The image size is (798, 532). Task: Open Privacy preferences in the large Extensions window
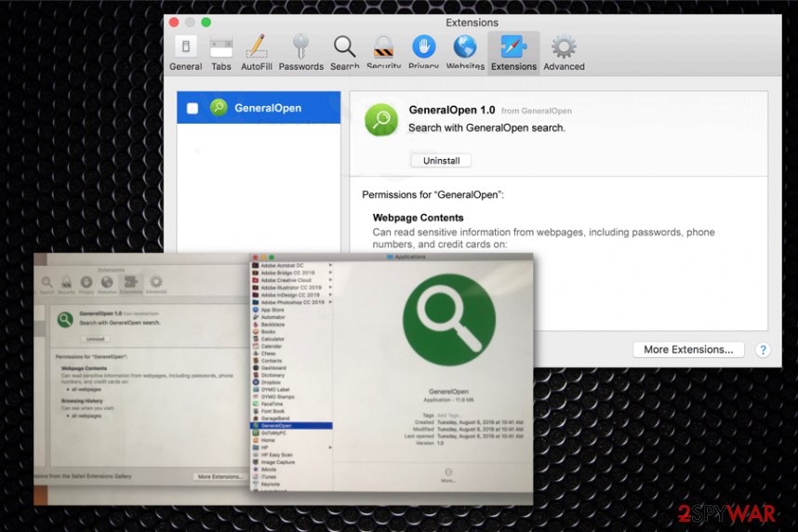tap(423, 53)
